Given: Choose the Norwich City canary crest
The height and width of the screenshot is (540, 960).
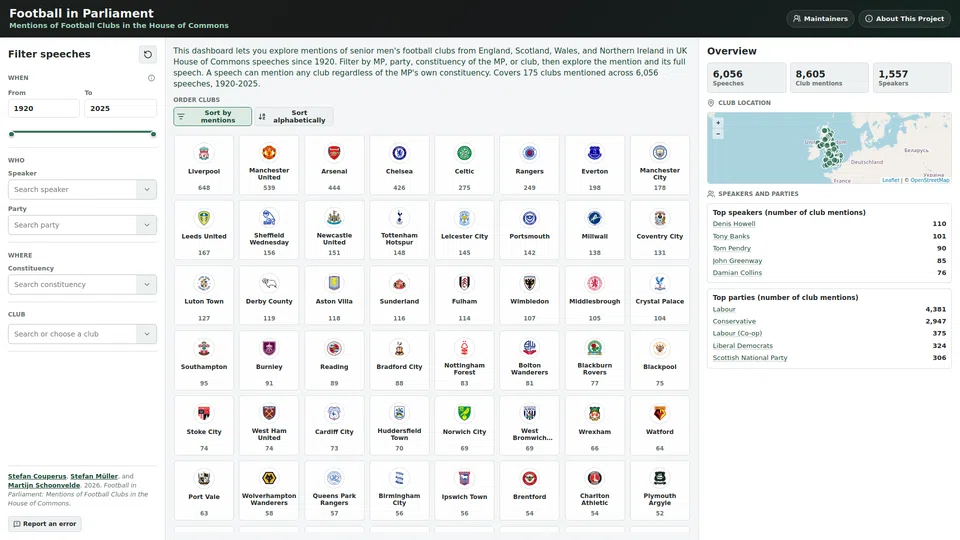Looking at the screenshot, I should click(x=464, y=413).
